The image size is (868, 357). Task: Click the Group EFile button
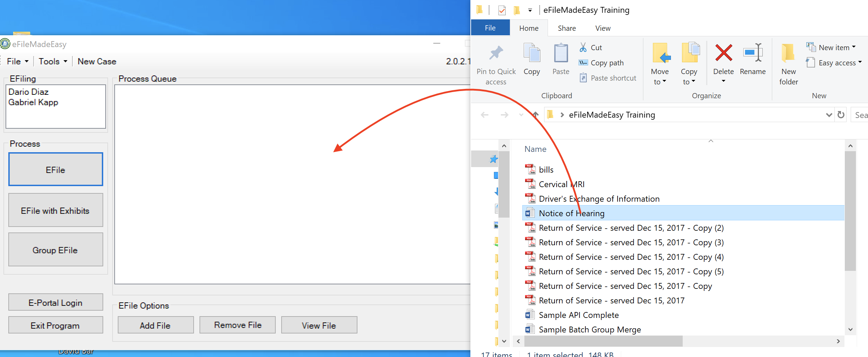point(56,250)
